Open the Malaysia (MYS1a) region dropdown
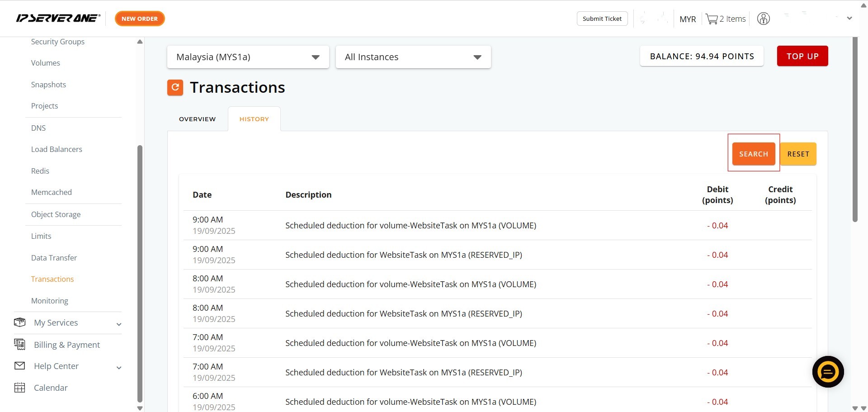868x412 pixels. click(248, 57)
